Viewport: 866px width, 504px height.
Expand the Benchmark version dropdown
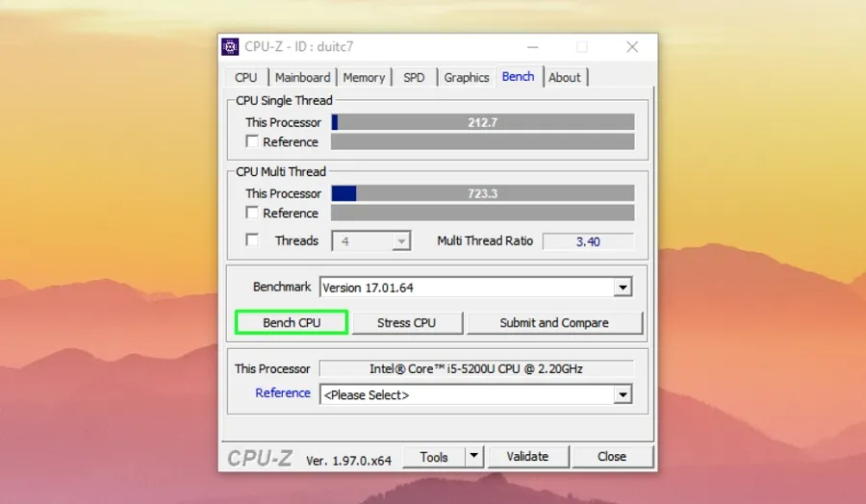click(x=475, y=287)
